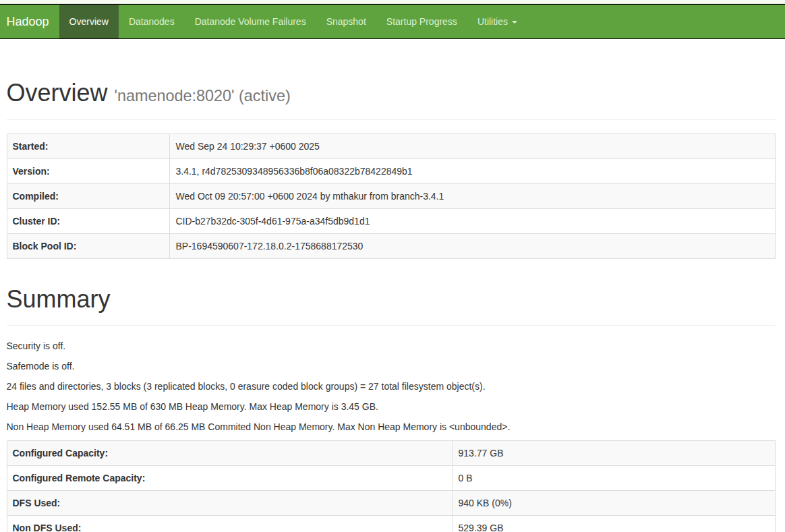This screenshot has height=532, width=785.
Task: Click the Block Pool ID value
Action: click(269, 246)
